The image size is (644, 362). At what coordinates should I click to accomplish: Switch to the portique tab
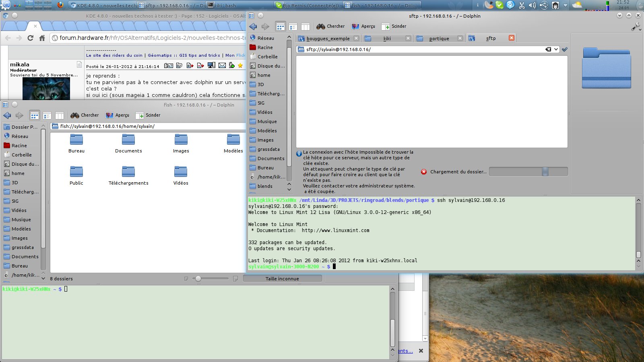coord(439,38)
